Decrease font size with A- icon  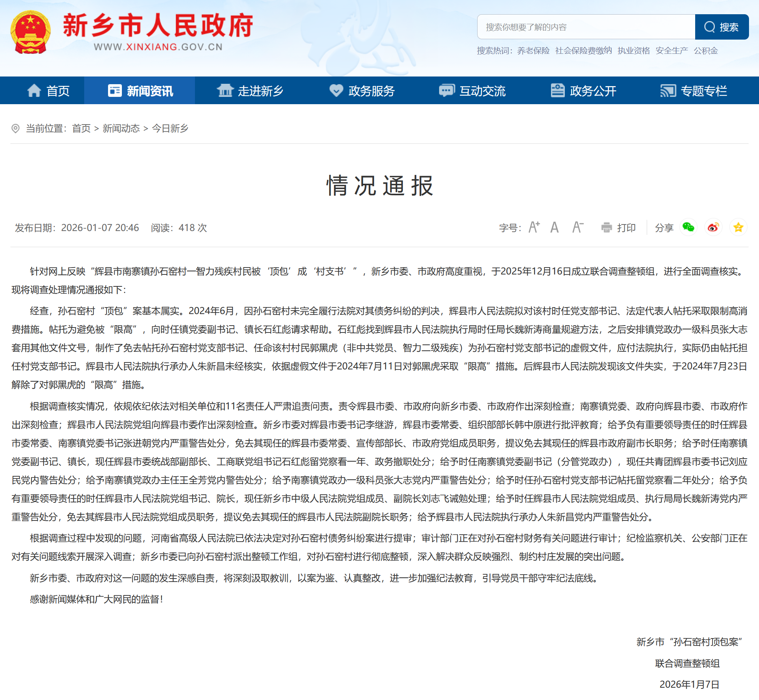click(577, 227)
